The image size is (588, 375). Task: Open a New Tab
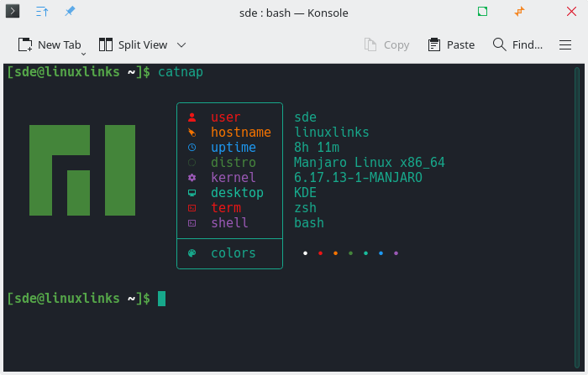coord(50,44)
